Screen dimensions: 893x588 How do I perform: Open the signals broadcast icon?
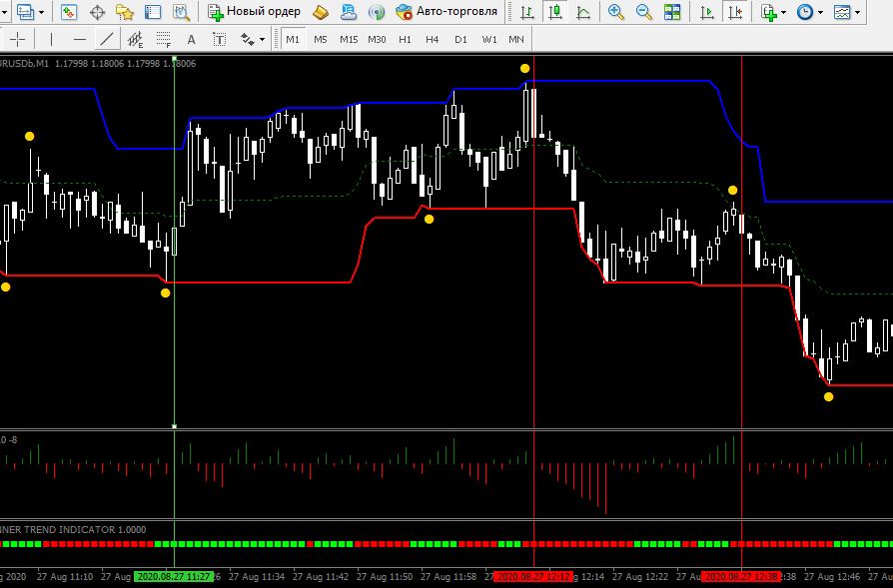click(x=376, y=11)
